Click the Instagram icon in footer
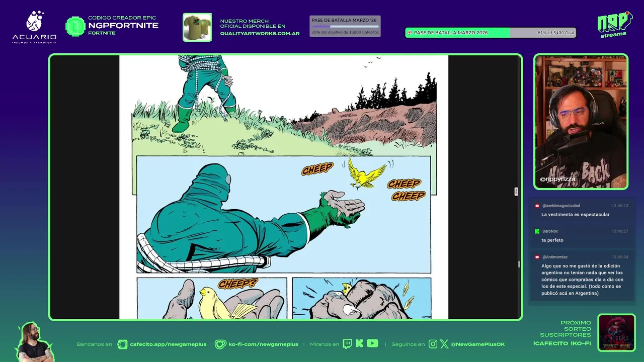644x362 pixels. pos(433,344)
